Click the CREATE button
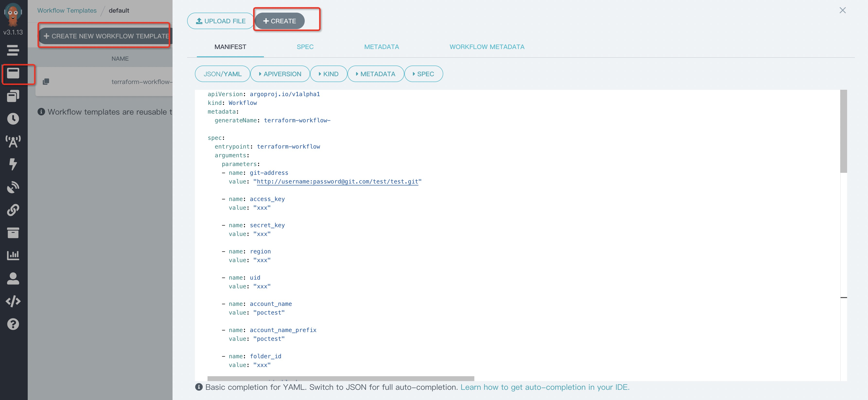868x400 pixels. (x=279, y=21)
